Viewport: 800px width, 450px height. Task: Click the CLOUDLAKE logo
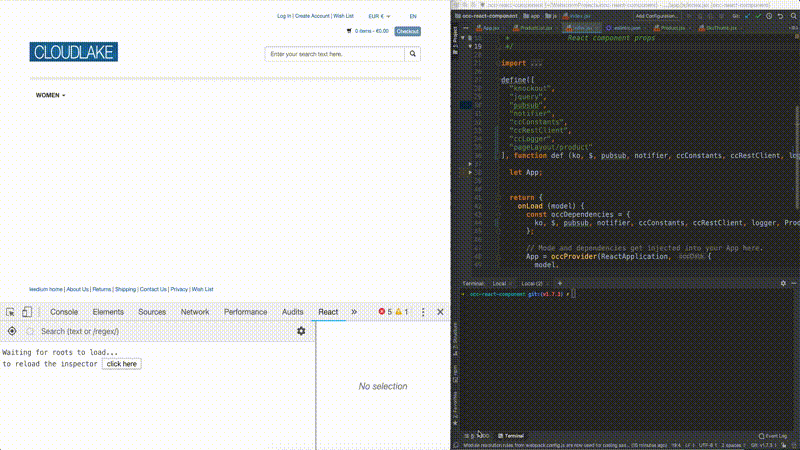click(x=73, y=52)
